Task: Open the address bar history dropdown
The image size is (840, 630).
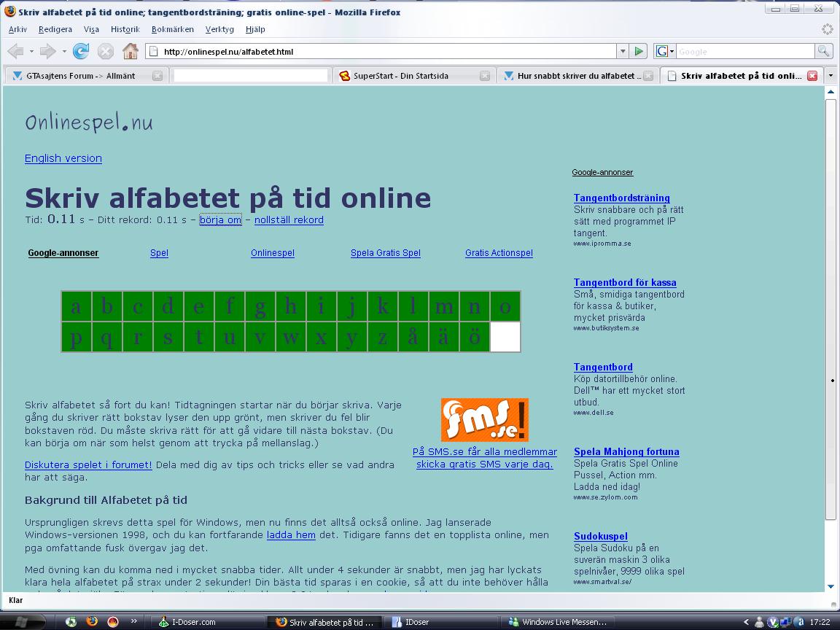Action: point(623,52)
